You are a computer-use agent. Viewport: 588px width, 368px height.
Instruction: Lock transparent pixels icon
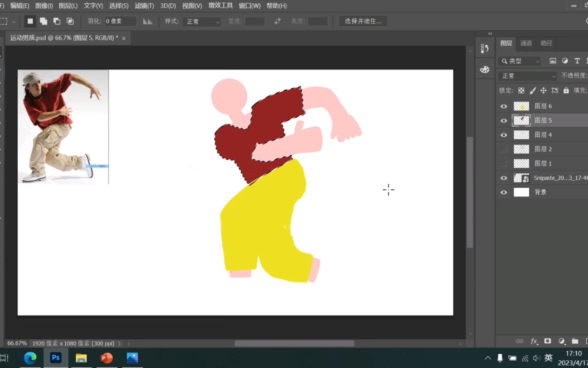tap(521, 90)
